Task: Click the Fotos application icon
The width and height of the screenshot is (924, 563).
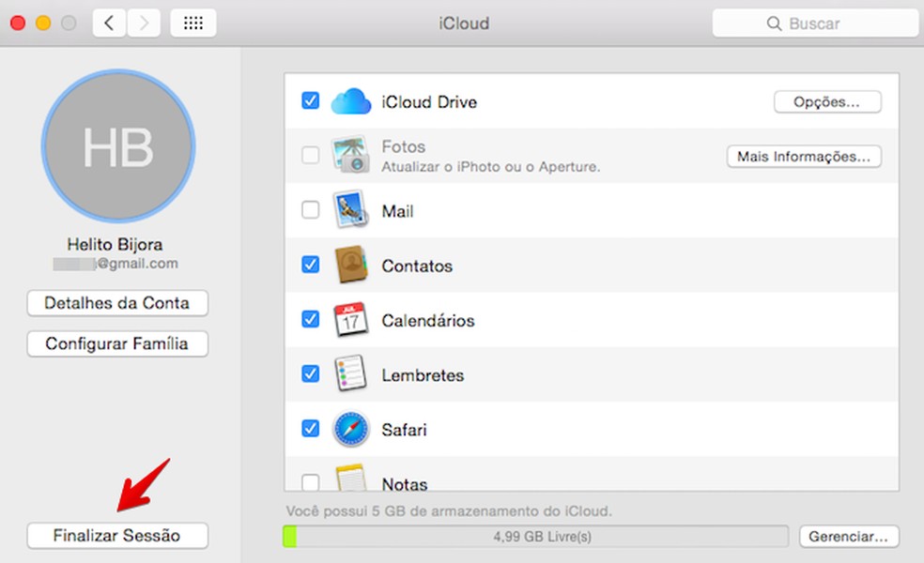Action: coord(350,156)
